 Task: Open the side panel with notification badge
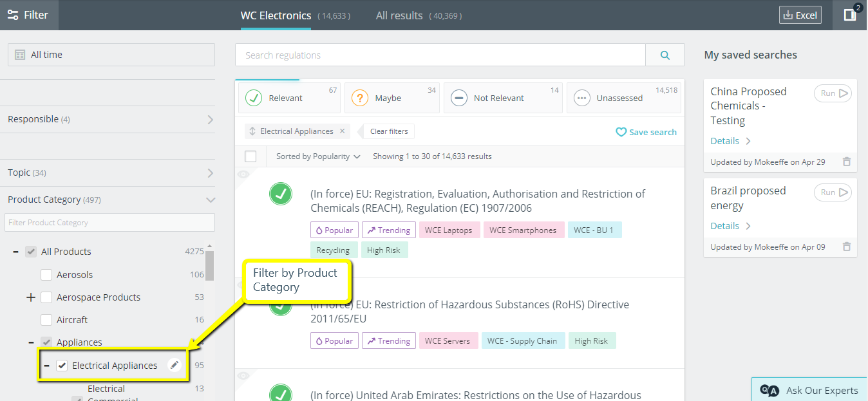coord(851,14)
